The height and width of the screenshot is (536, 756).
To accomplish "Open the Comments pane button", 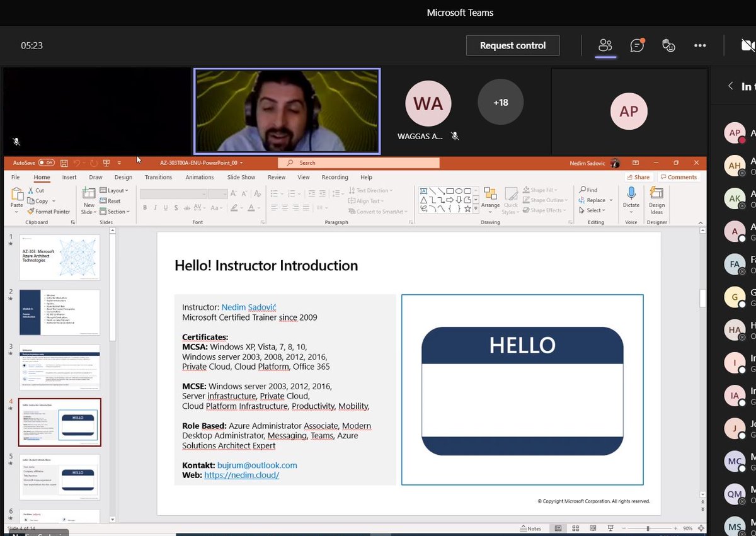I will click(x=678, y=178).
